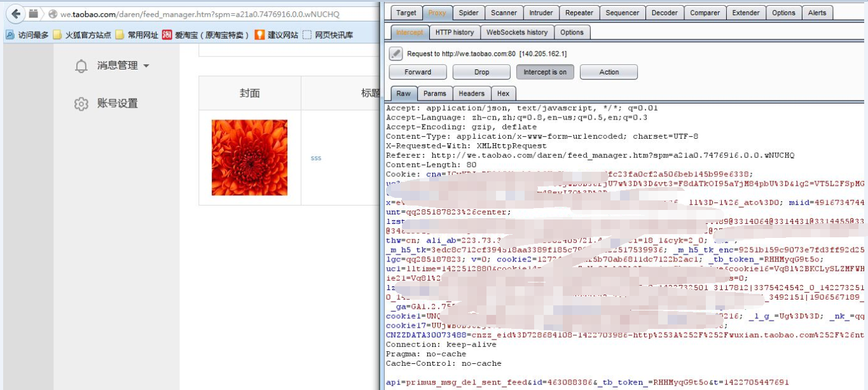Screen dimensions: 868x390
Task: Click the Accept-Encoding: gzip, deflate line
Action: coord(462,127)
